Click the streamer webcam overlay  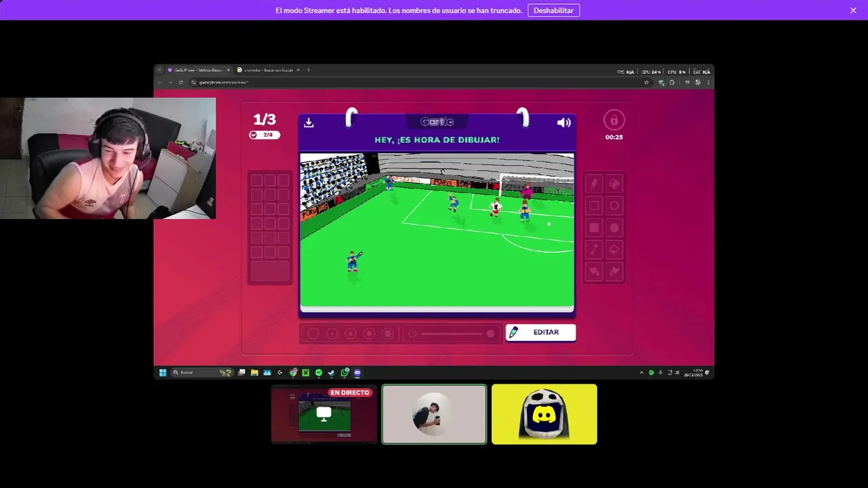click(108, 158)
